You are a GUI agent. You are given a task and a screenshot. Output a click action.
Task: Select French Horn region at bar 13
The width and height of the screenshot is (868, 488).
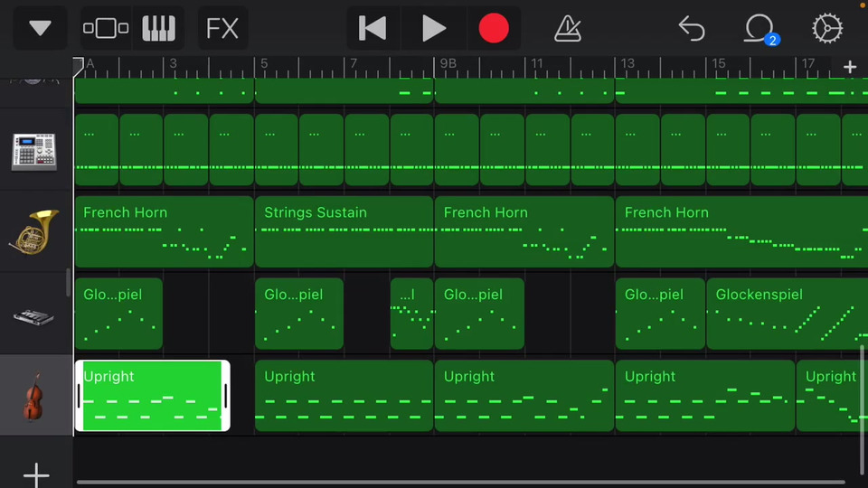[x=741, y=231]
